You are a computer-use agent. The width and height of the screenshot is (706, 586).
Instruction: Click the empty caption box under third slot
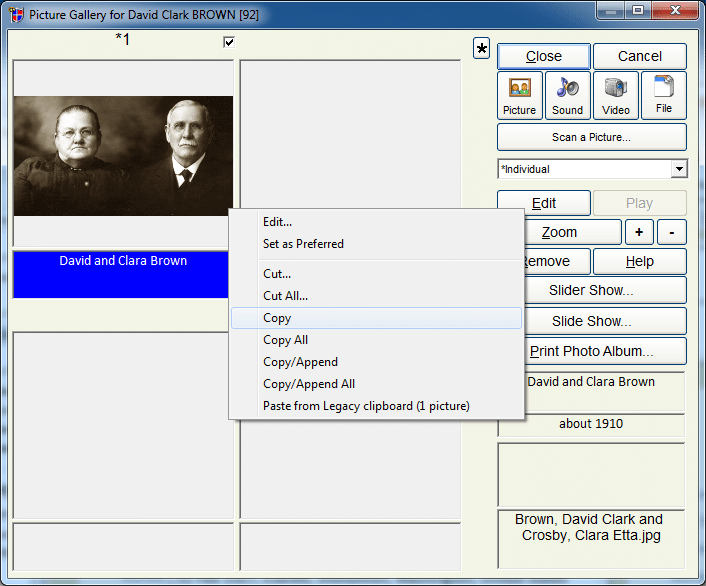click(x=123, y=547)
